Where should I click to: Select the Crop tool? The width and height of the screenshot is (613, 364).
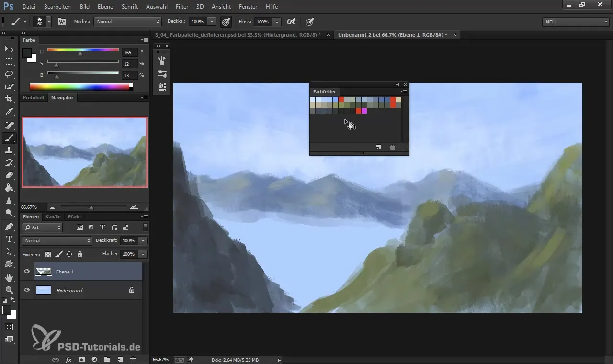point(9,99)
